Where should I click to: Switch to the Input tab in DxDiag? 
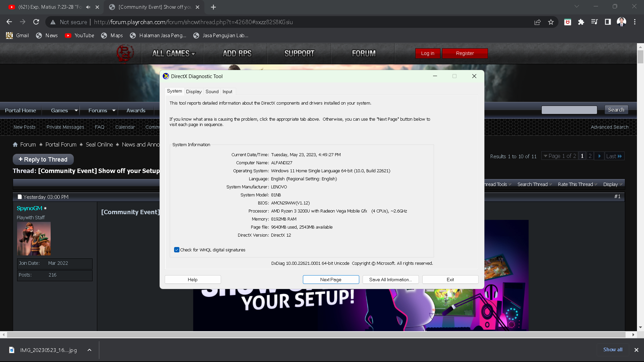[x=227, y=92]
